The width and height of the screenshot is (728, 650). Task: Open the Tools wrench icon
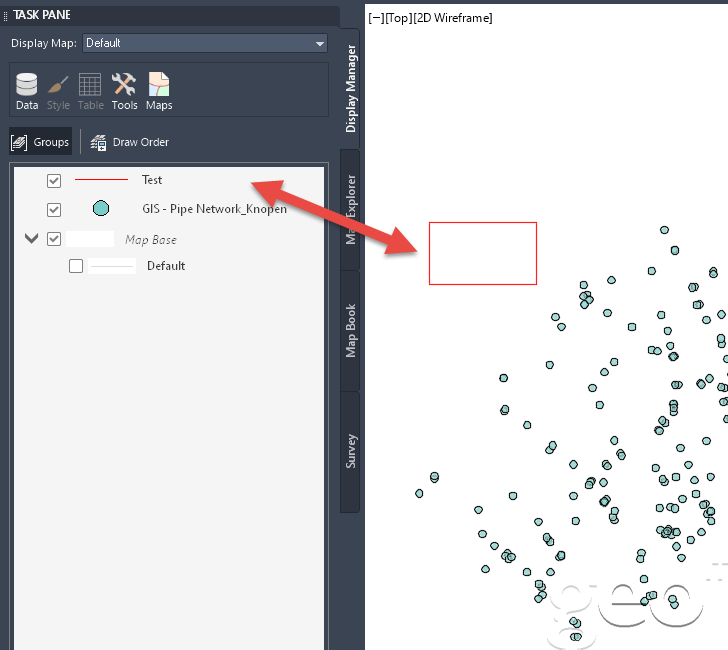click(124, 91)
